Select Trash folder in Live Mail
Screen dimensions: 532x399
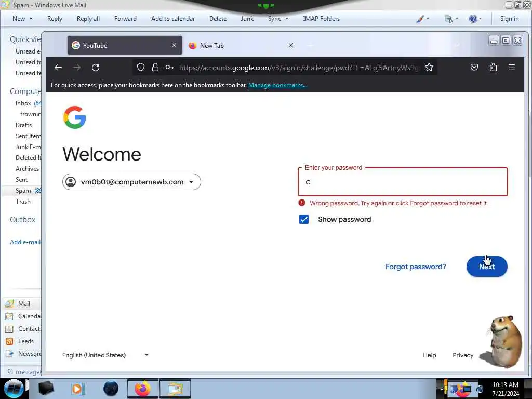(x=23, y=202)
